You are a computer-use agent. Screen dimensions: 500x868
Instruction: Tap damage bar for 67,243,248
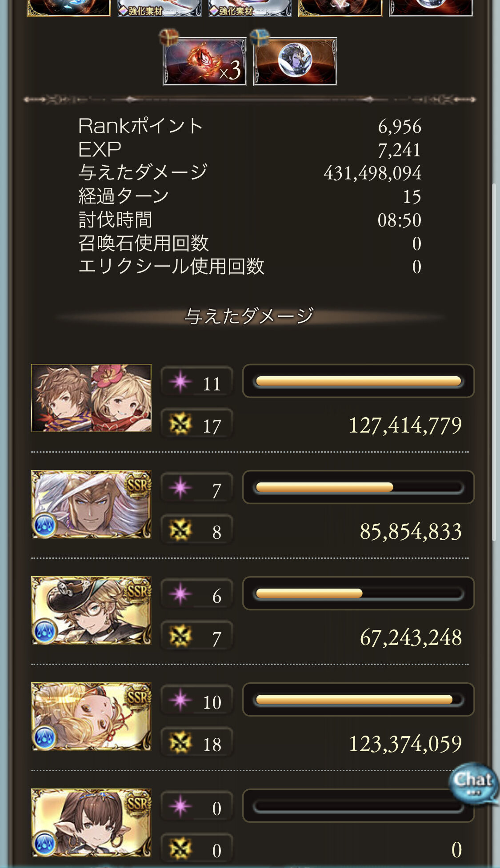358,593
